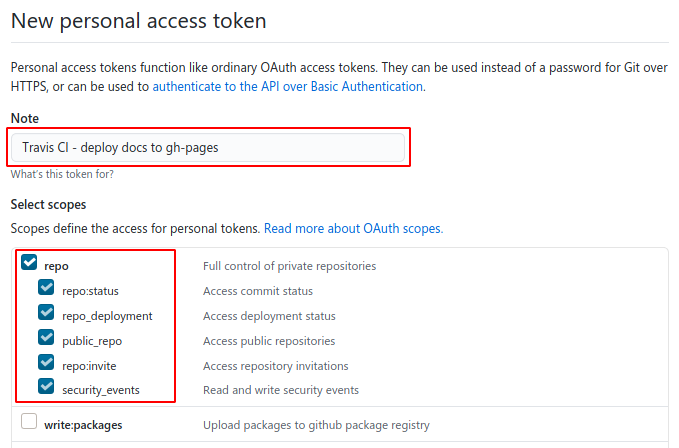The image size is (679, 448).
Task: Click the write:packages label text
Action: pos(83,424)
